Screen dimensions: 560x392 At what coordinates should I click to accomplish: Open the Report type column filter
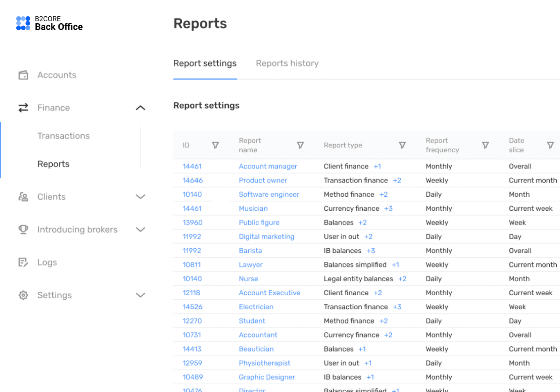coord(402,145)
